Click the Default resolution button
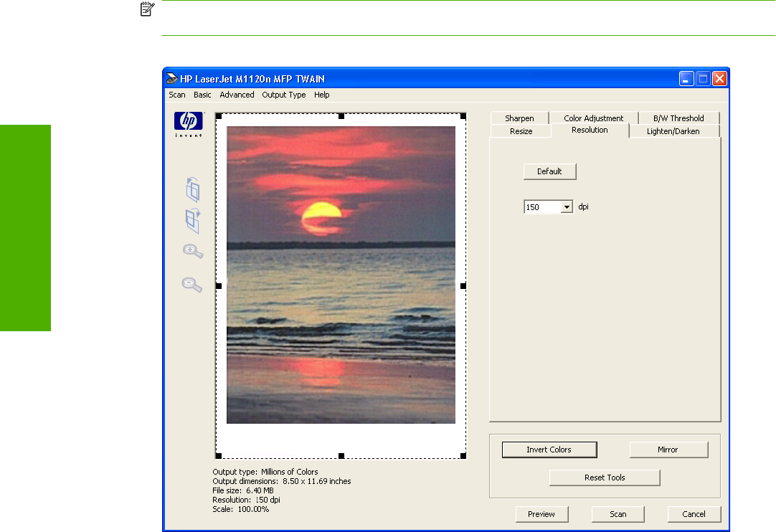This screenshot has width=776, height=532. click(x=549, y=171)
